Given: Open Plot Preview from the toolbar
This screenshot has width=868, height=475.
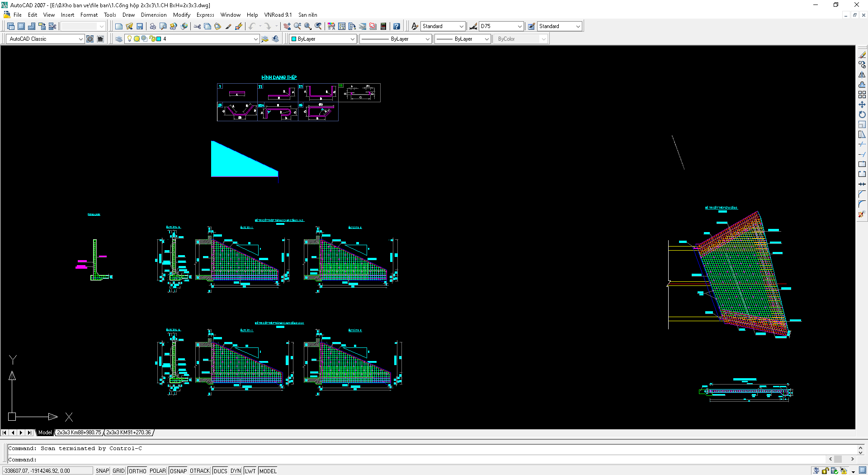Looking at the screenshot, I should 163,26.
